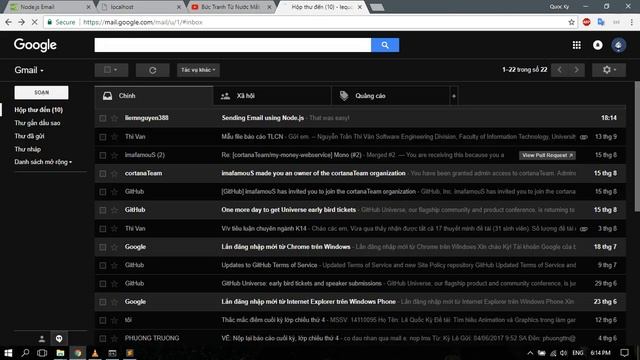Viewport: 640px width, 360px height.
Task: Click the View Pull Request button
Action: [x=547, y=155]
